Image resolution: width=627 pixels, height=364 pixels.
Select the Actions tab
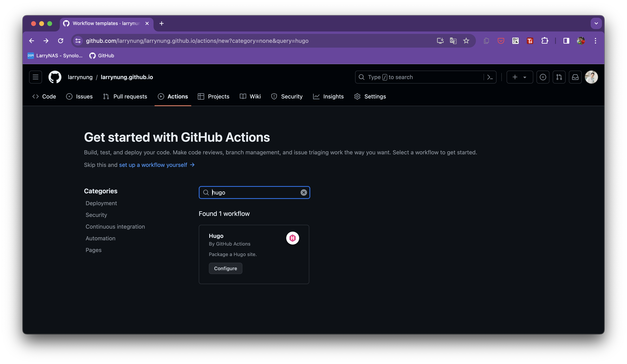173,96
